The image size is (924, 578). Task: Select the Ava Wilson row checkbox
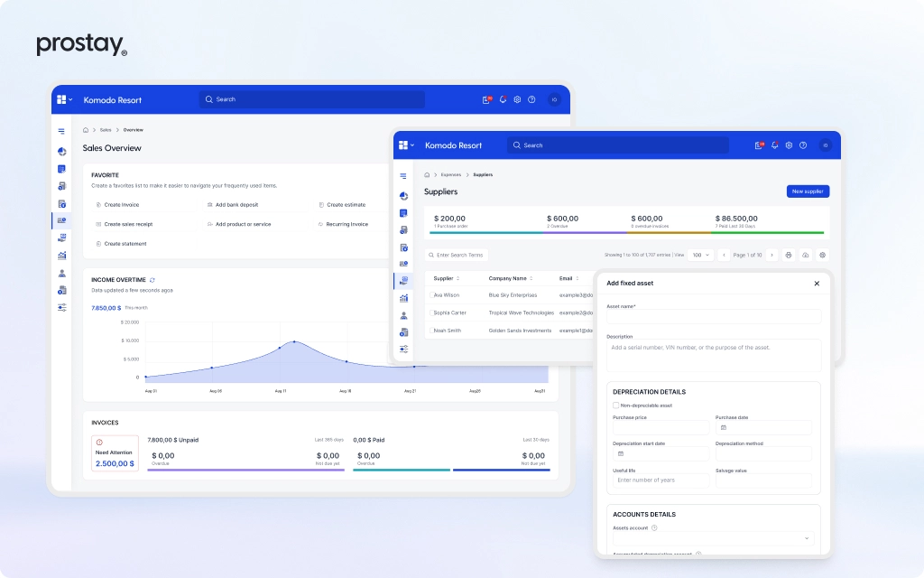pos(430,294)
